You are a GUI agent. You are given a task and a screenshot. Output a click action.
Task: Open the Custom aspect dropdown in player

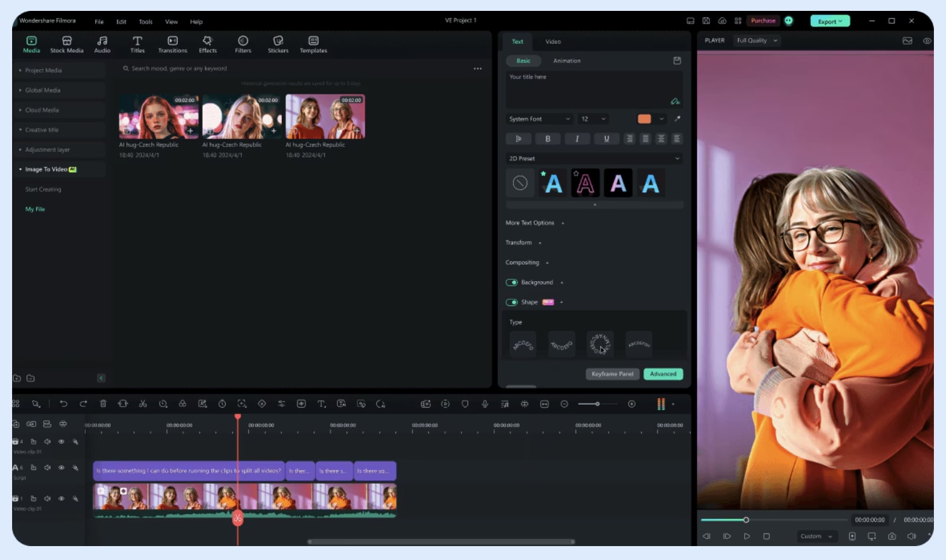tap(817, 536)
